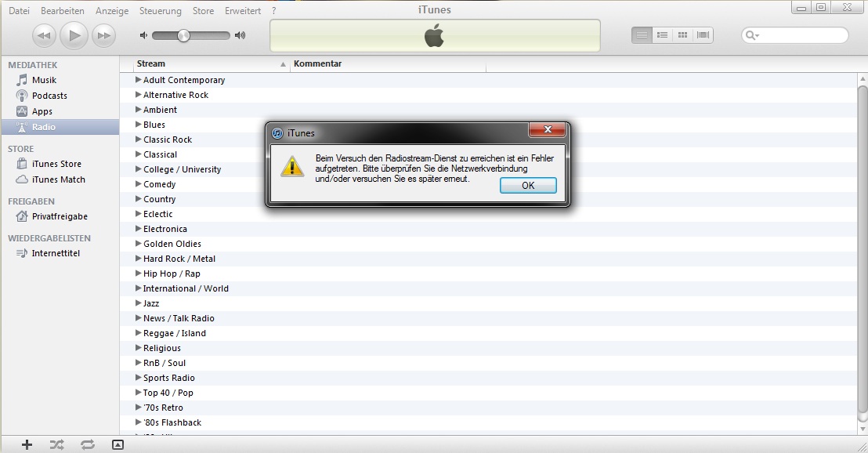This screenshot has width=868, height=453.
Task: Click the vertical scrollbar thumb
Action: point(863,249)
